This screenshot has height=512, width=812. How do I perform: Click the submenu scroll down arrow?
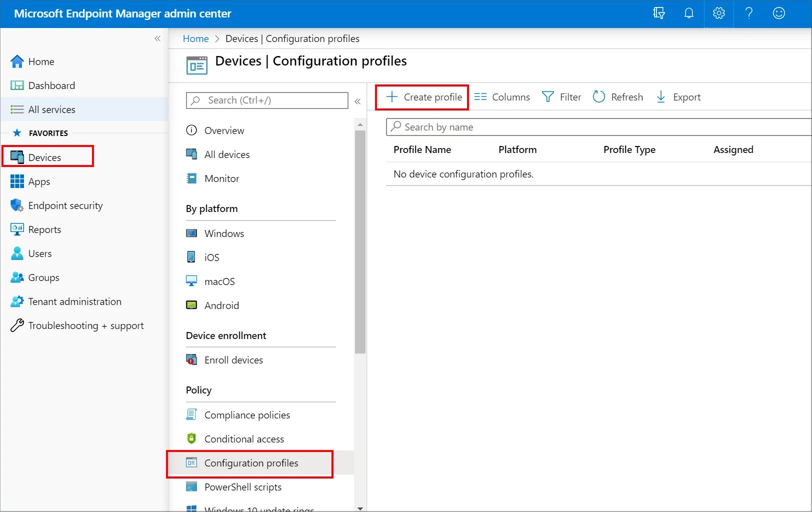click(360, 508)
